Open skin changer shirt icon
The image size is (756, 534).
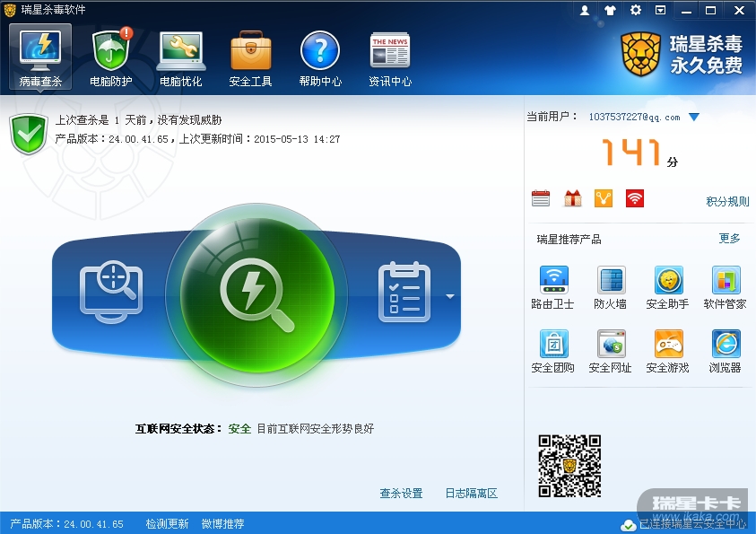pos(610,10)
